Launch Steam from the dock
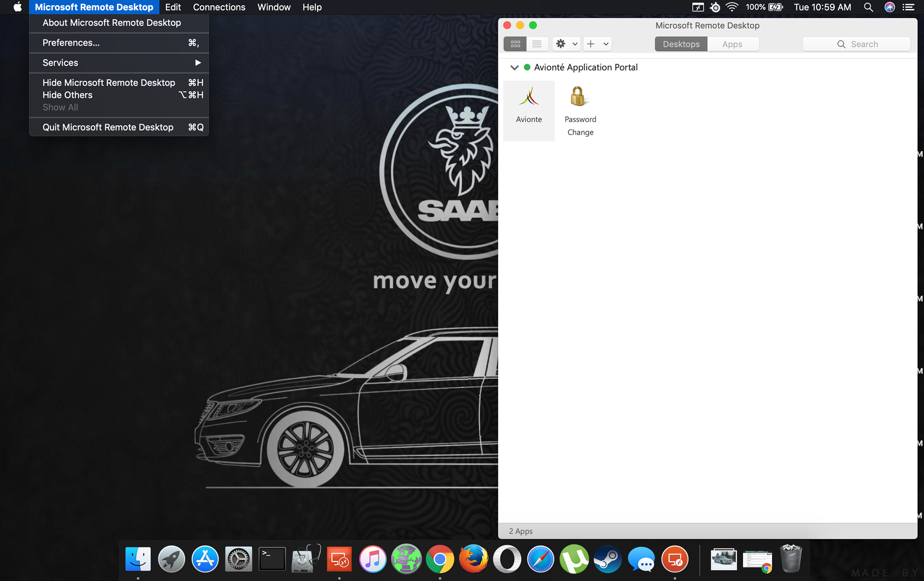The width and height of the screenshot is (924, 581). click(x=607, y=559)
